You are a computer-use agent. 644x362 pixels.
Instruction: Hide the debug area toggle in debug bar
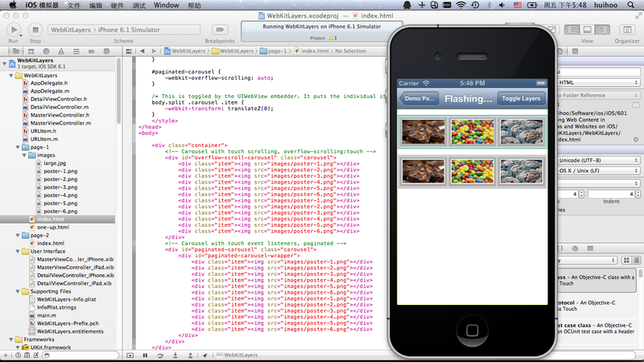click(130, 355)
